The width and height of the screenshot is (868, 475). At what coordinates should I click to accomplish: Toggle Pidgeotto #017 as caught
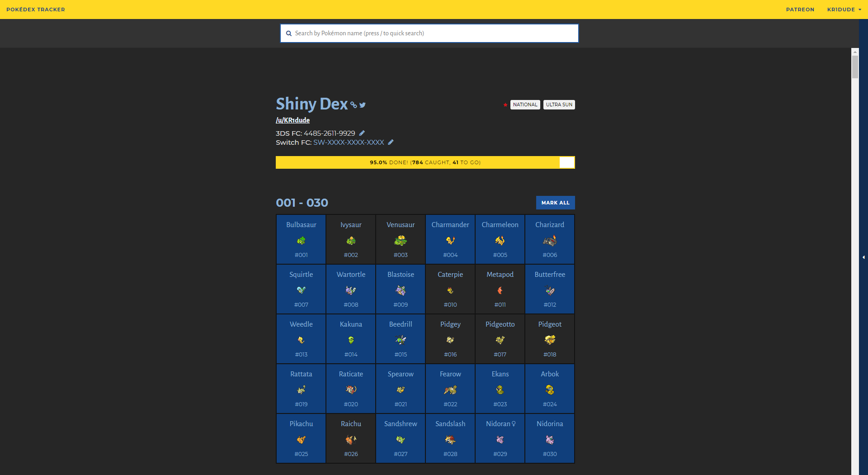[500, 339]
